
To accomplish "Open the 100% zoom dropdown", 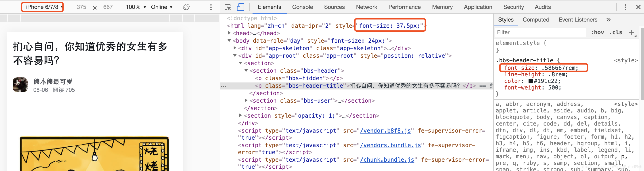I will pos(136,7).
